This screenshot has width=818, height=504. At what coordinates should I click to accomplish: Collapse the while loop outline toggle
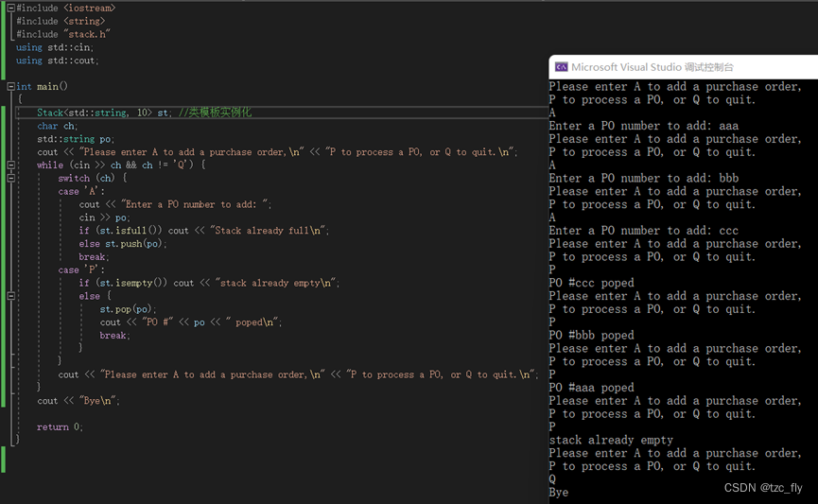coord(11,165)
